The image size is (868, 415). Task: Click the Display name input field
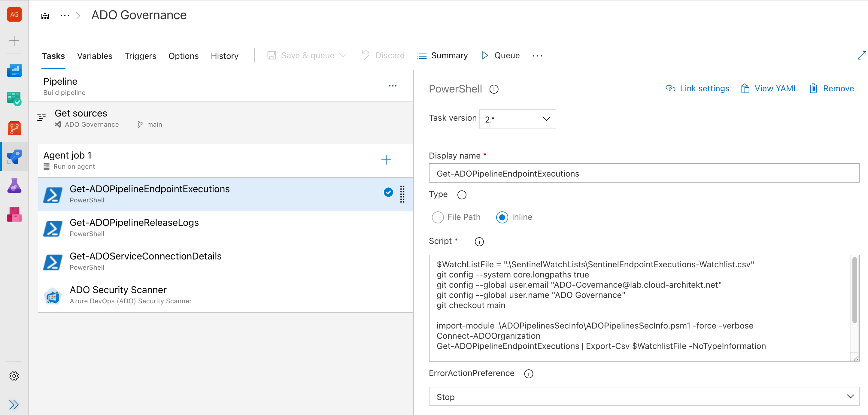coord(644,174)
